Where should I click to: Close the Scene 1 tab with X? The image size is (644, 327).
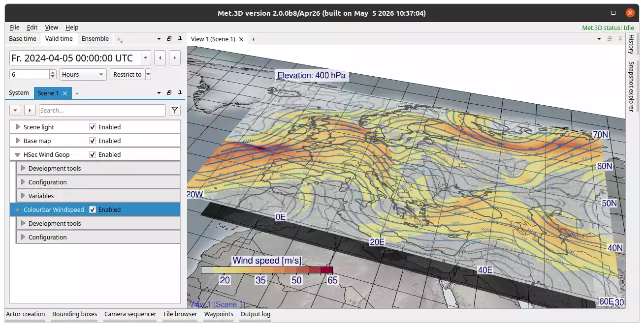pos(64,93)
